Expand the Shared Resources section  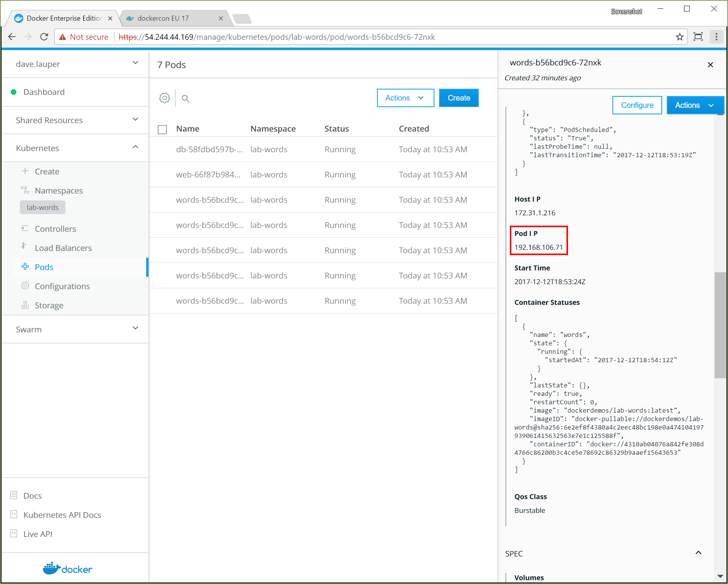(135, 120)
